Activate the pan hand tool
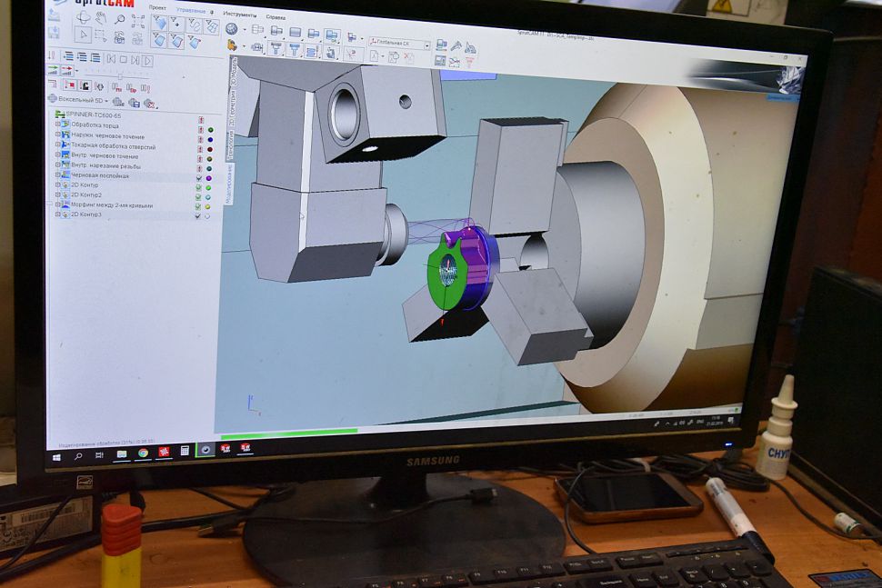882x588 pixels. coord(101,18)
